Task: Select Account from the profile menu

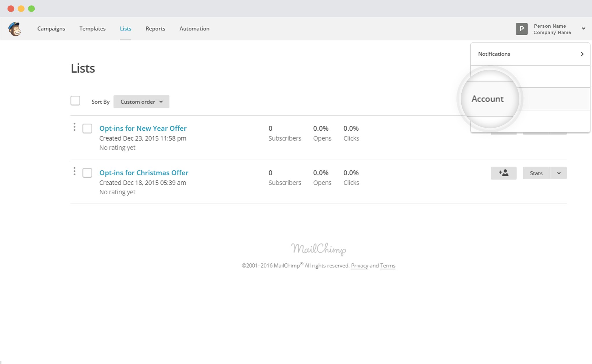Action: pyautogui.click(x=487, y=99)
